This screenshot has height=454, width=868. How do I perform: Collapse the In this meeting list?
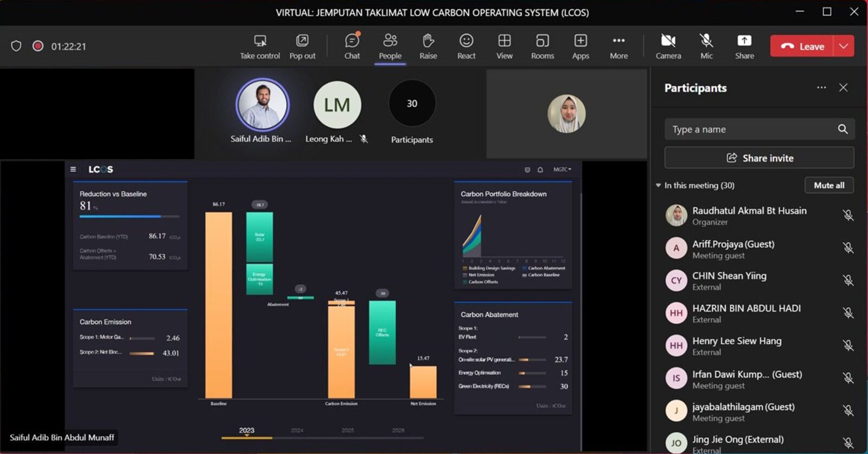pos(658,186)
